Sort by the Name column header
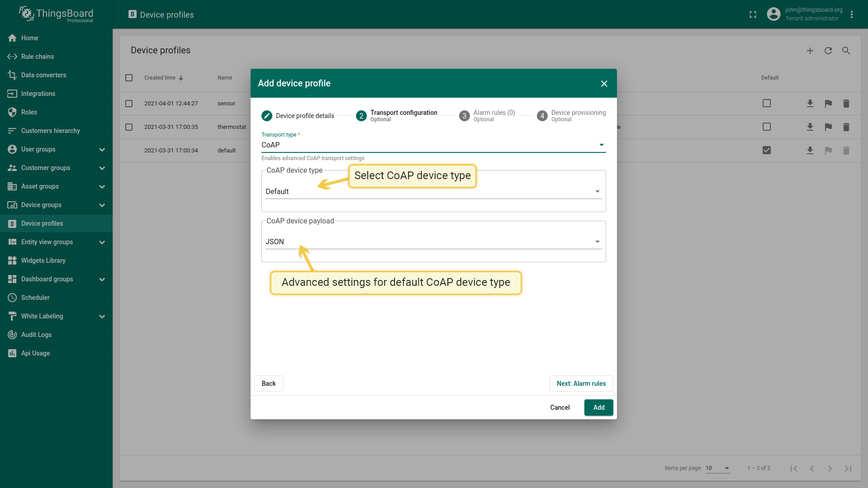Screen dimensions: 868x488 [x=225, y=78]
